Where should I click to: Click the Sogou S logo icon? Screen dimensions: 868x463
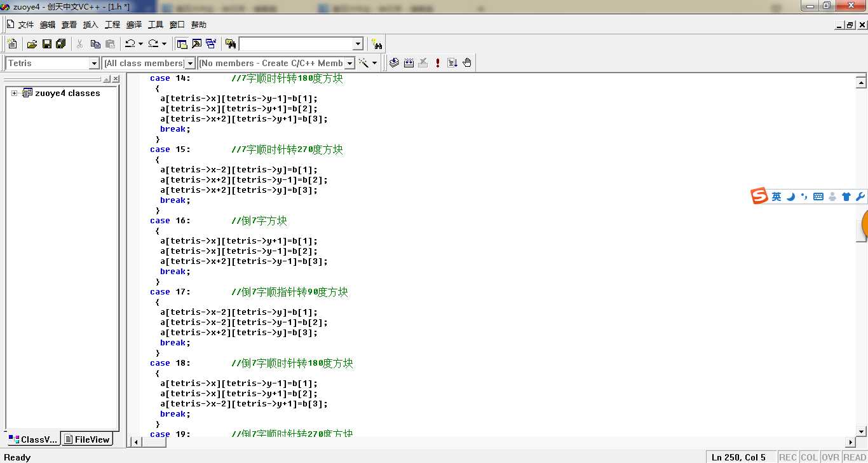759,197
